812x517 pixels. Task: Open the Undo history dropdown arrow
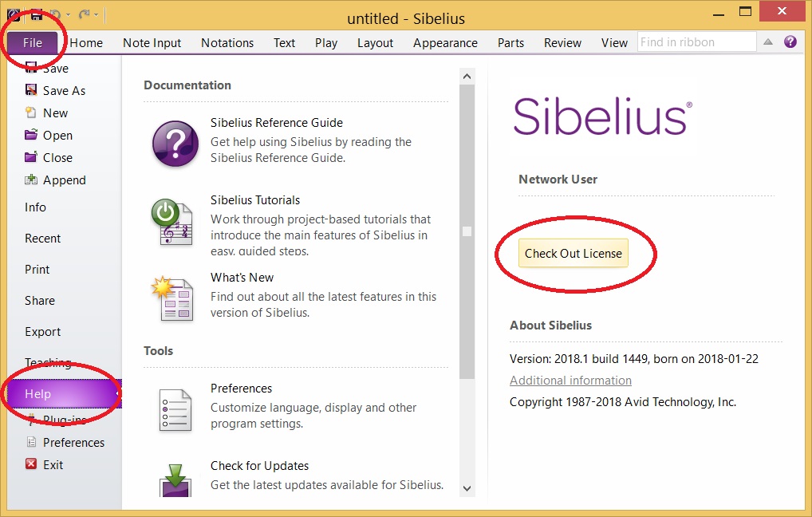pos(67,14)
